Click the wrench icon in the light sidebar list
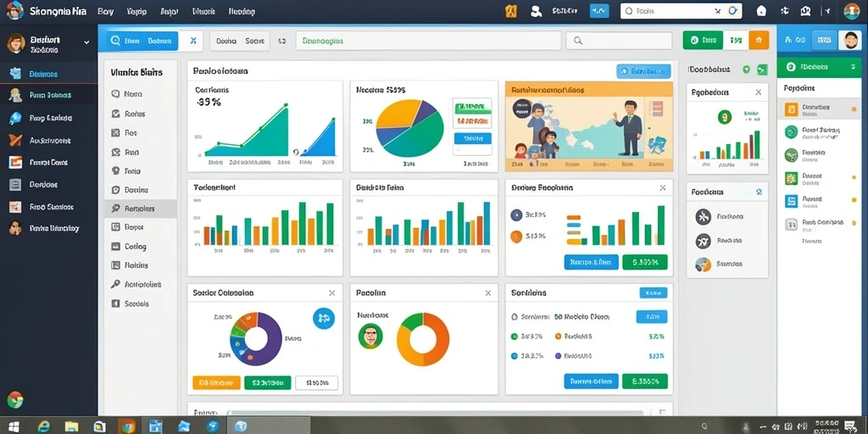 point(115,284)
